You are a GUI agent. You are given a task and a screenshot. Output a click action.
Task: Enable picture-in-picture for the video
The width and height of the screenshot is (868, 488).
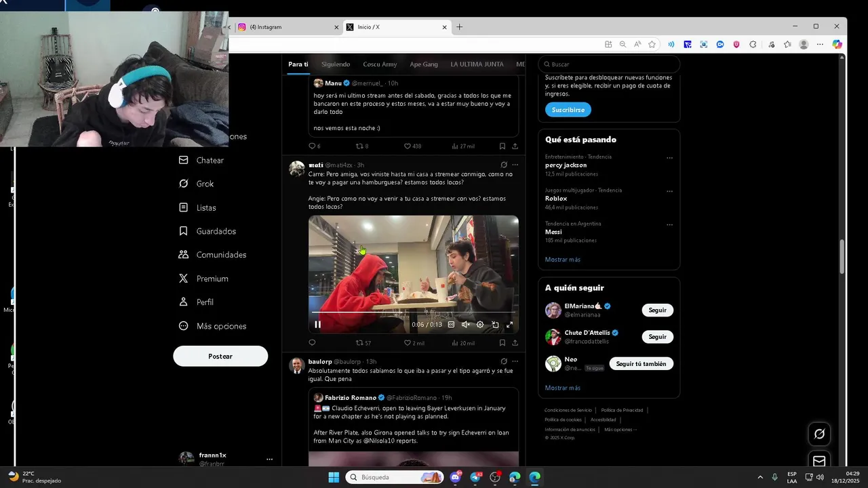[495, 325]
